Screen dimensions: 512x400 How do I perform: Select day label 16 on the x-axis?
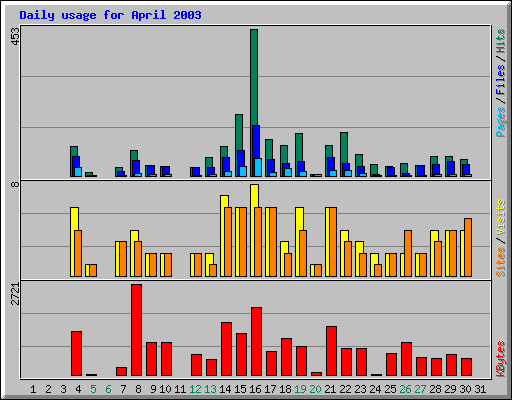coord(255,389)
